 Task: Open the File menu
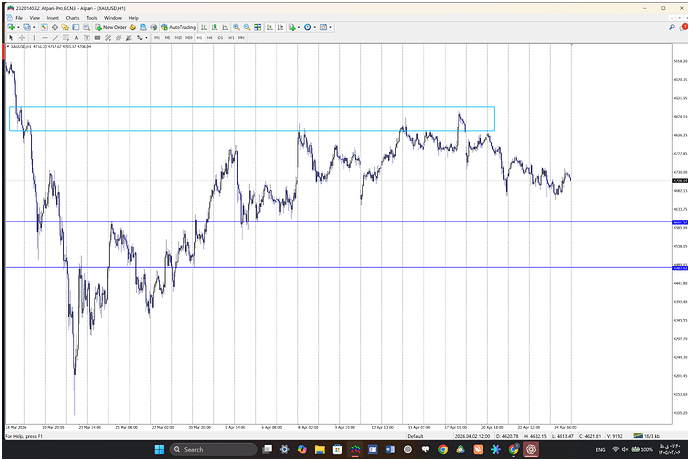(x=19, y=18)
